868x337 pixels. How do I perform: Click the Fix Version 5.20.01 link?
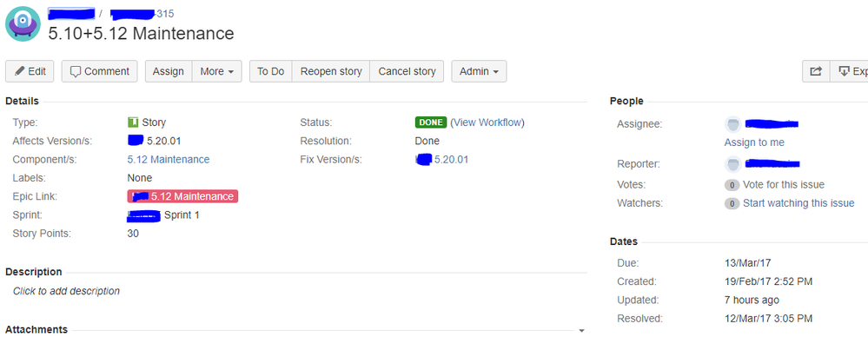click(451, 159)
